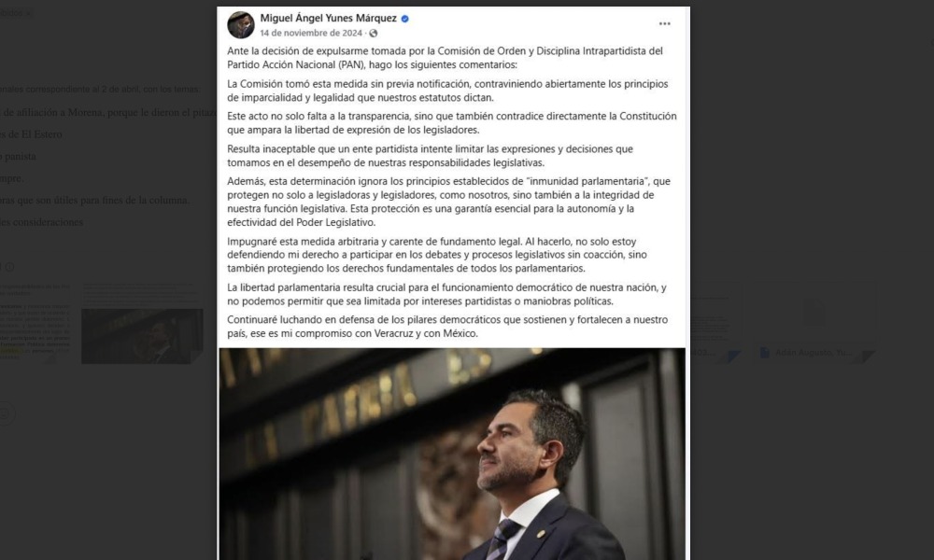Click the 'Impugnaré esta medida arbitraria' paragraph

click(x=436, y=255)
